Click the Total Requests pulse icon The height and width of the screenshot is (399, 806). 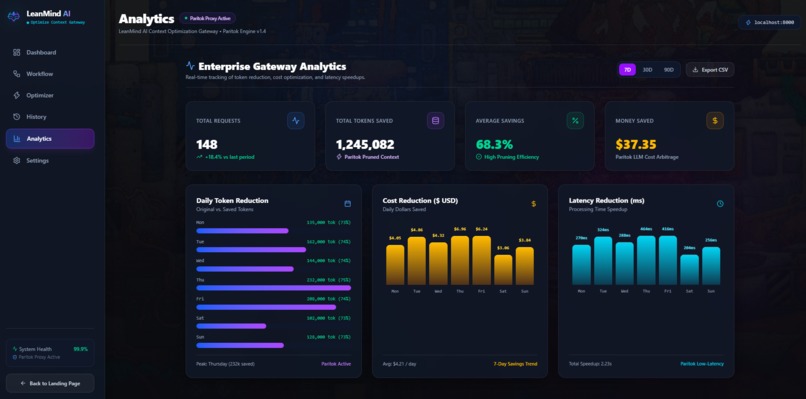tap(296, 121)
